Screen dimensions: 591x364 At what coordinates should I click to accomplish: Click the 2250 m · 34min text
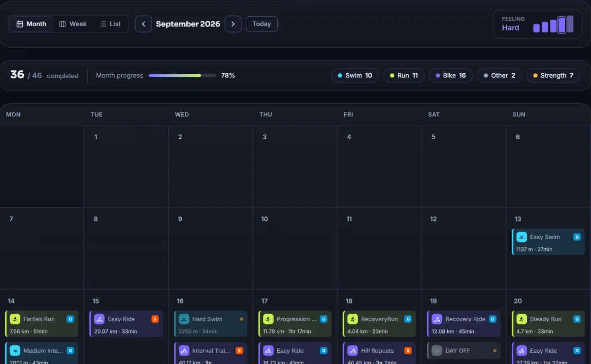coord(198,332)
